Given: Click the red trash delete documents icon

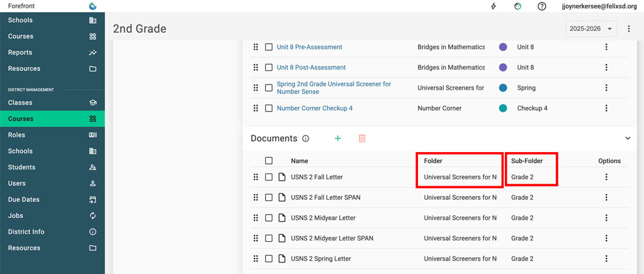Looking at the screenshot, I should [362, 138].
